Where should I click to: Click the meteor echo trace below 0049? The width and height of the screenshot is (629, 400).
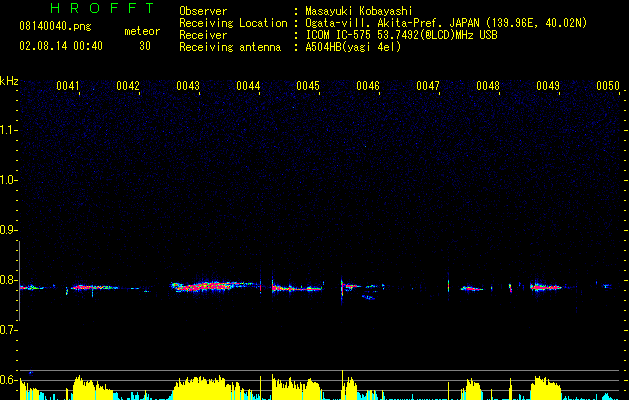(546, 287)
